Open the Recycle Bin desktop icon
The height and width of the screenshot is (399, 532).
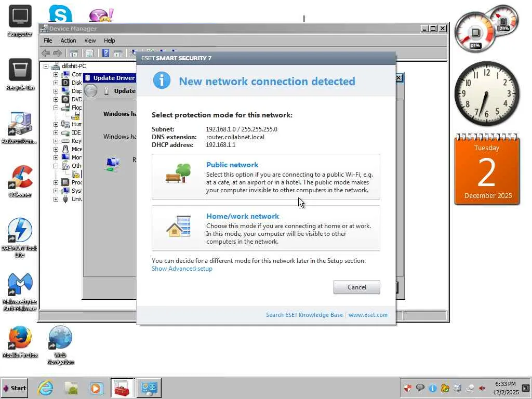[x=20, y=74]
